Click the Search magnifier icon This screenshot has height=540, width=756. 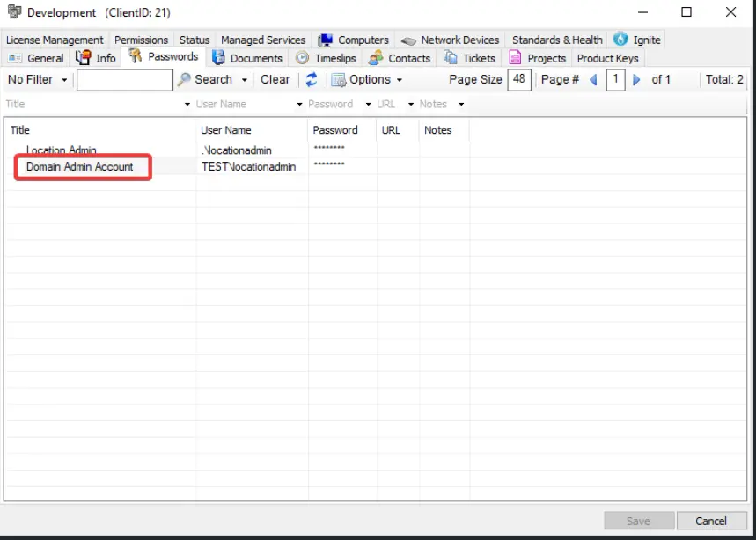point(184,79)
